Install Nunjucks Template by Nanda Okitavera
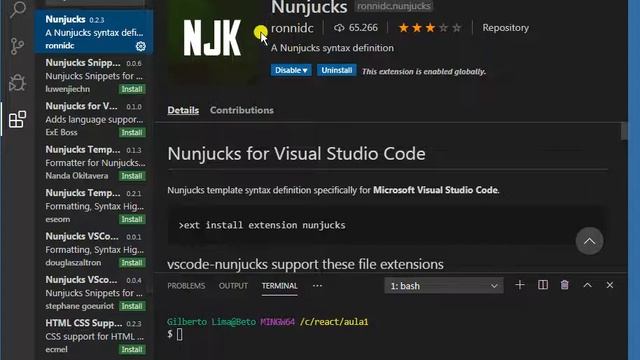The image size is (640, 360). 132,176
